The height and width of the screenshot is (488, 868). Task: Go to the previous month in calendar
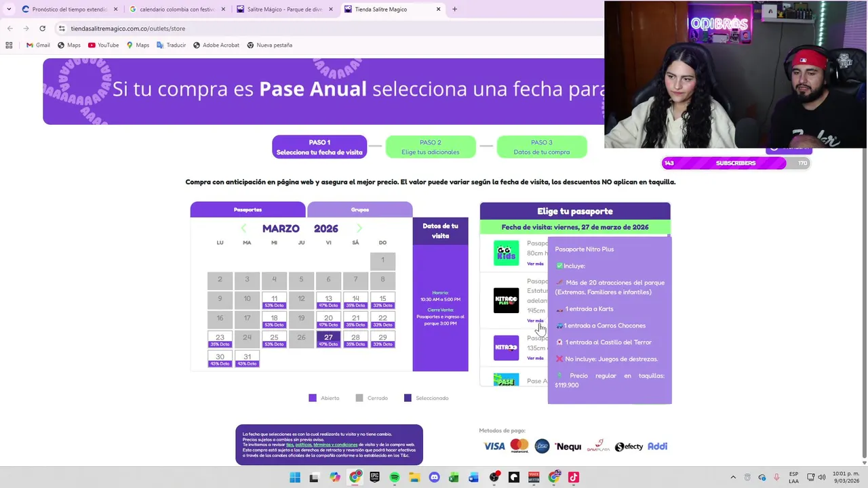click(243, 228)
